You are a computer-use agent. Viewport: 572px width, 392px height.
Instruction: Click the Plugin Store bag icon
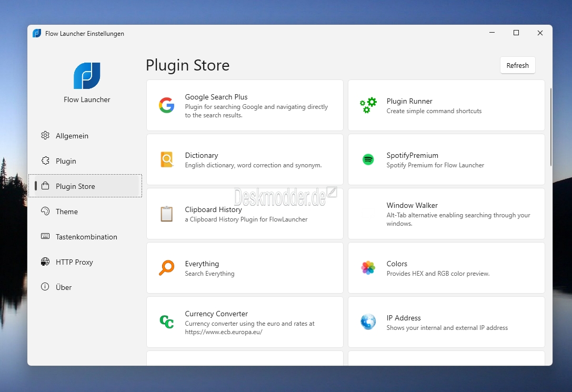(x=45, y=186)
